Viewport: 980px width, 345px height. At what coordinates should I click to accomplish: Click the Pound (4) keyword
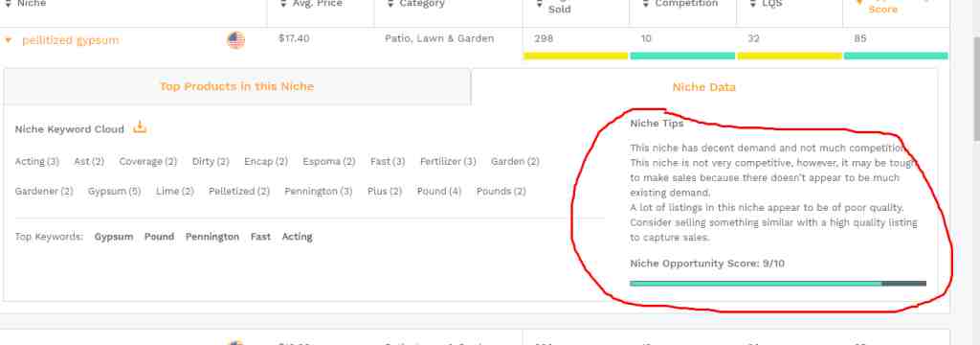(x=438, y=192)
